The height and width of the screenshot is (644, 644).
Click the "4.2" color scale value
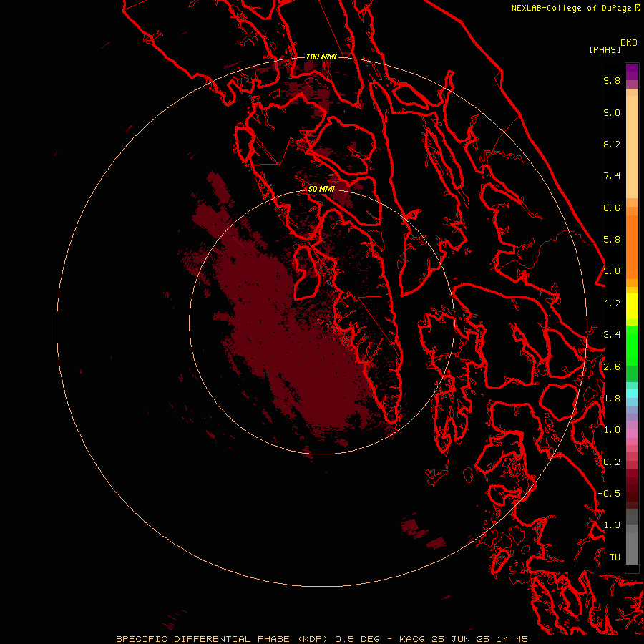coord(612,303)
